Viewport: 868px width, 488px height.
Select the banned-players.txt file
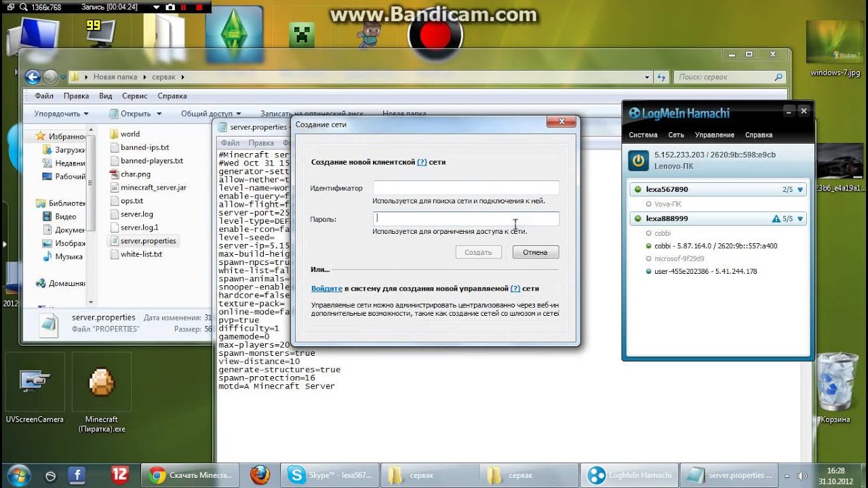point(146,161)
